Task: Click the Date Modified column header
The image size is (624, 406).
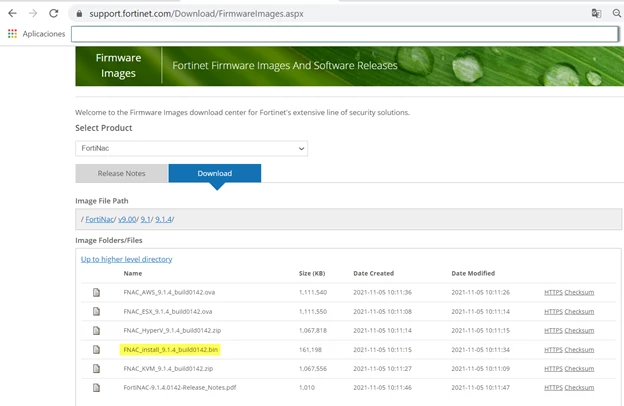Action: [473, 273]
